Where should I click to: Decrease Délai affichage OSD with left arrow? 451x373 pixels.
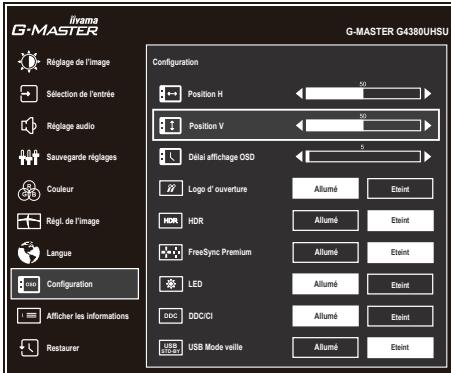299,157
